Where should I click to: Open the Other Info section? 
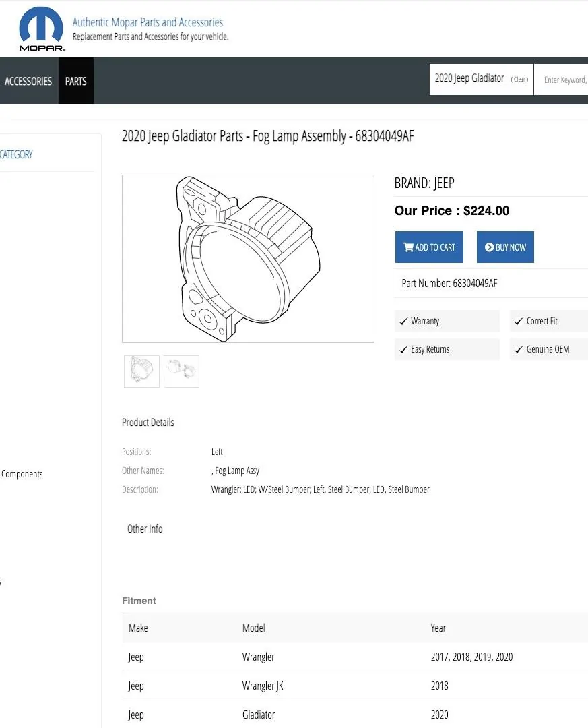pyautogui.click(x=145, y=529)
